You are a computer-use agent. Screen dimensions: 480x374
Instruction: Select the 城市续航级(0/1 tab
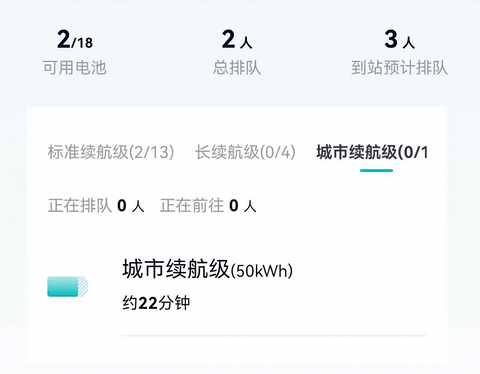(372, 152)
